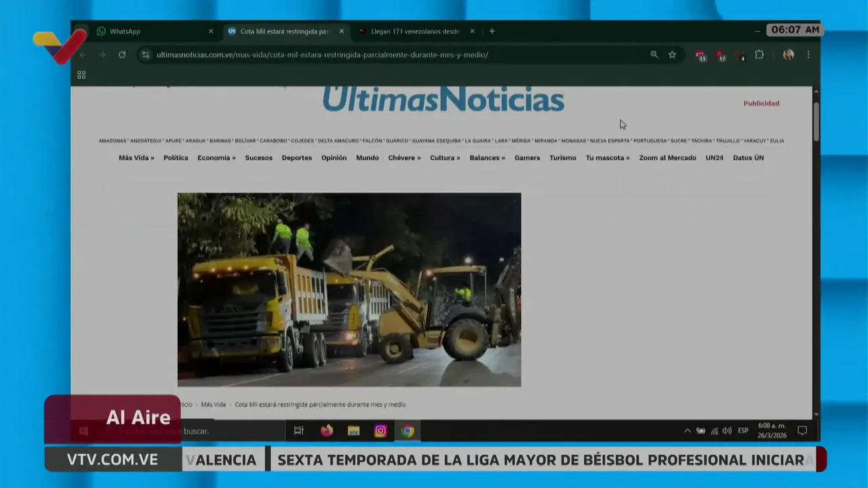Open the ZULIA state link
The width and height of the screenshot is (868, 488).
tap(777, 141)
